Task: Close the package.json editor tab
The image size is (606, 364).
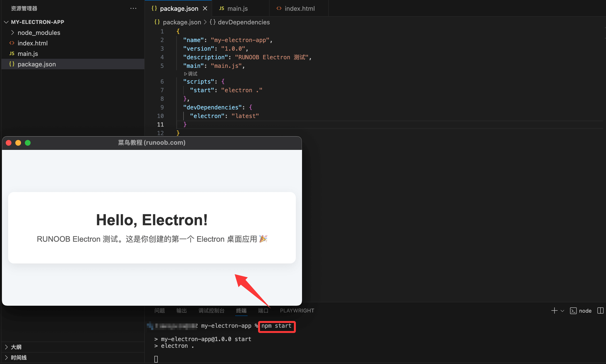Action: tap(205, 9)
